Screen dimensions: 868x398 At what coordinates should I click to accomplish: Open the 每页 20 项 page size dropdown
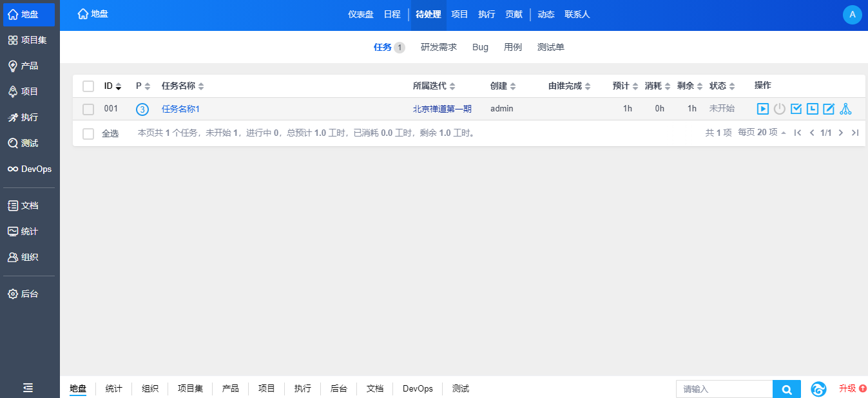pyautogui.click(x=762, y=133)
